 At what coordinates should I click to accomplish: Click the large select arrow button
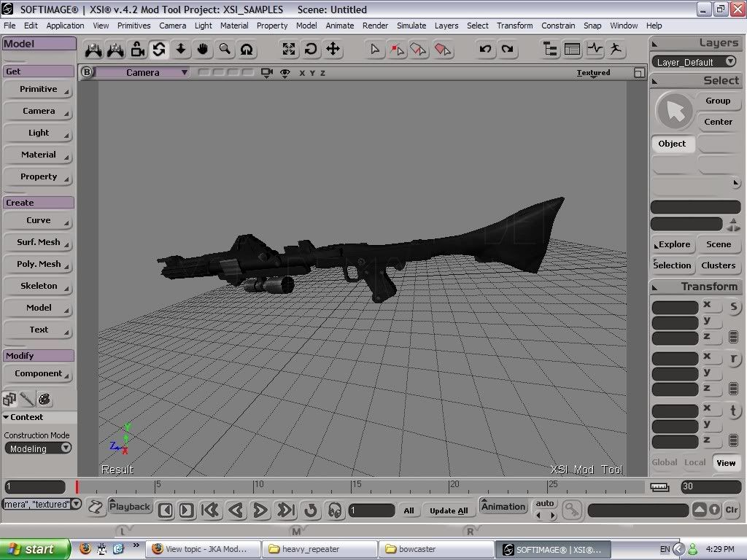click(x=675, y=112)
